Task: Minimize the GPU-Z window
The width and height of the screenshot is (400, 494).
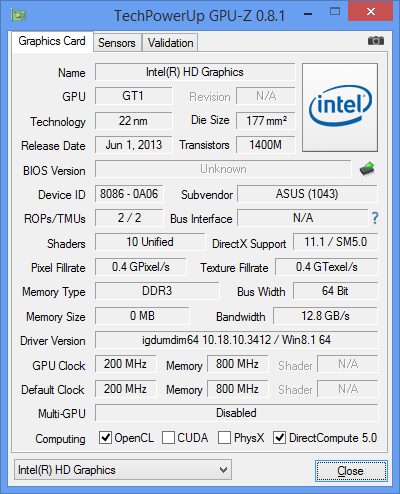Action: tap(308, 14)
